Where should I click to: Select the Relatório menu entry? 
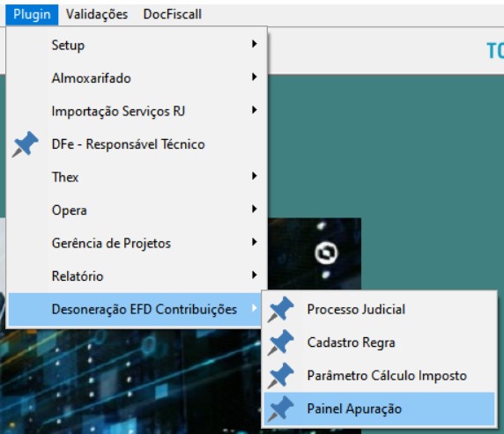click(137, 276)
